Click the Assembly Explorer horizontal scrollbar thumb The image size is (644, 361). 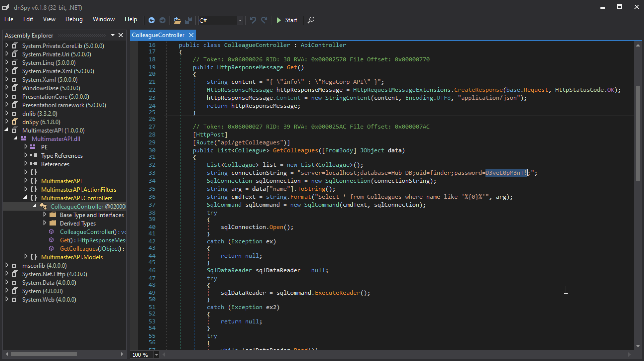[44, 354]
